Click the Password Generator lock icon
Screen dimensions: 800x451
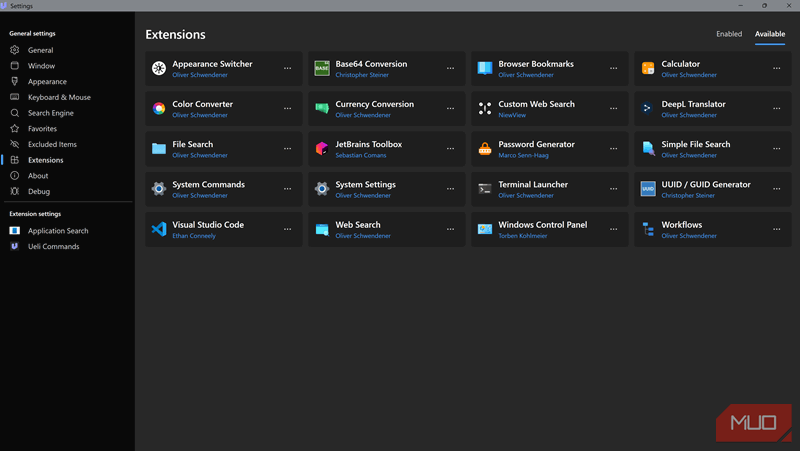pos(485,148)
